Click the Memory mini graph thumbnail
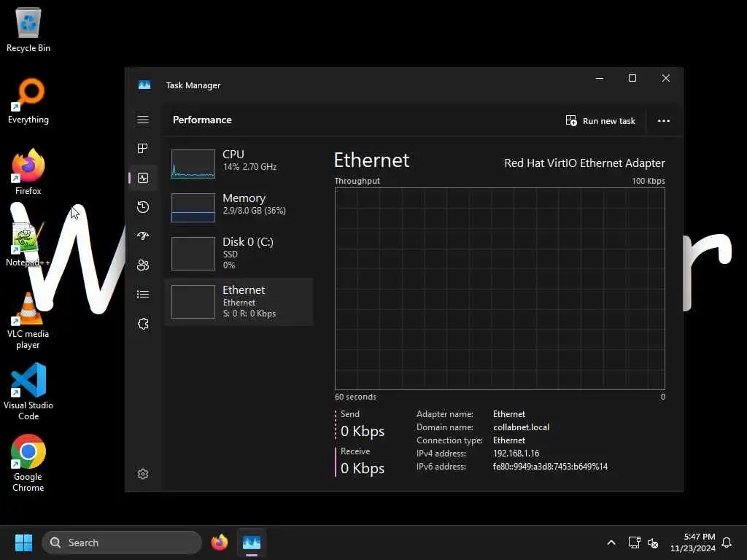The height and width of the screenshot is (560, 747). pyautogui.click(x=193, y=208)
